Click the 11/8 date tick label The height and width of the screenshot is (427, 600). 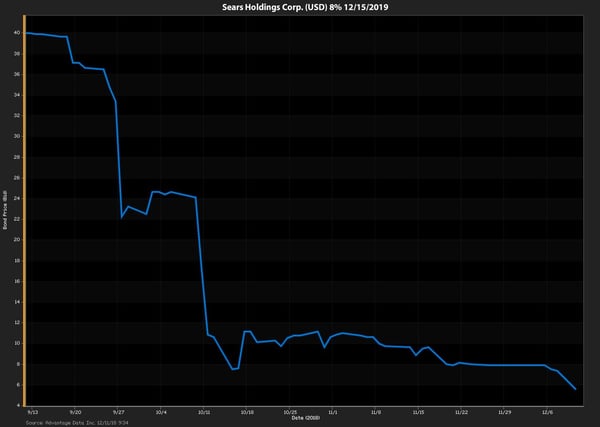[x=376, y=412]
